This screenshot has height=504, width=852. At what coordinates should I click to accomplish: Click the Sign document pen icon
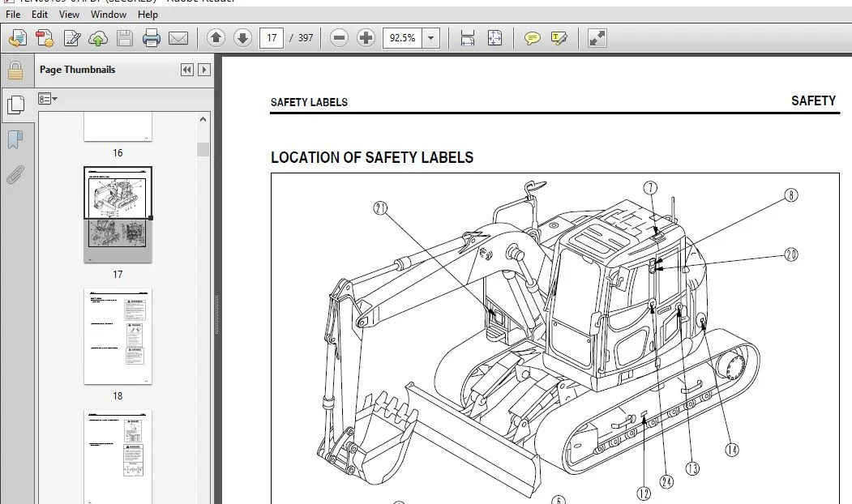(x=71, y=38)
